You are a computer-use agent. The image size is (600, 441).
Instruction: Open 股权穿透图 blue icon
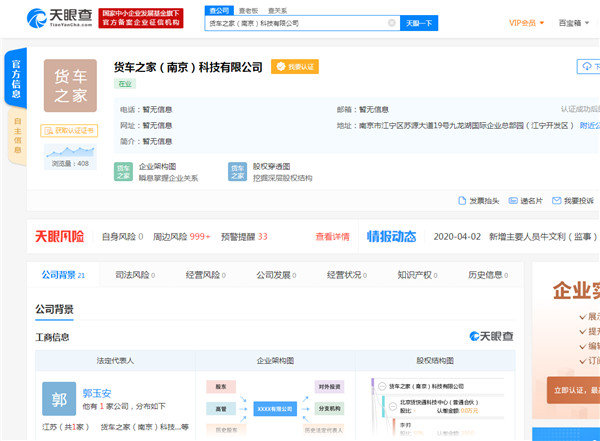pyautogui.click(x=237, y=172)
